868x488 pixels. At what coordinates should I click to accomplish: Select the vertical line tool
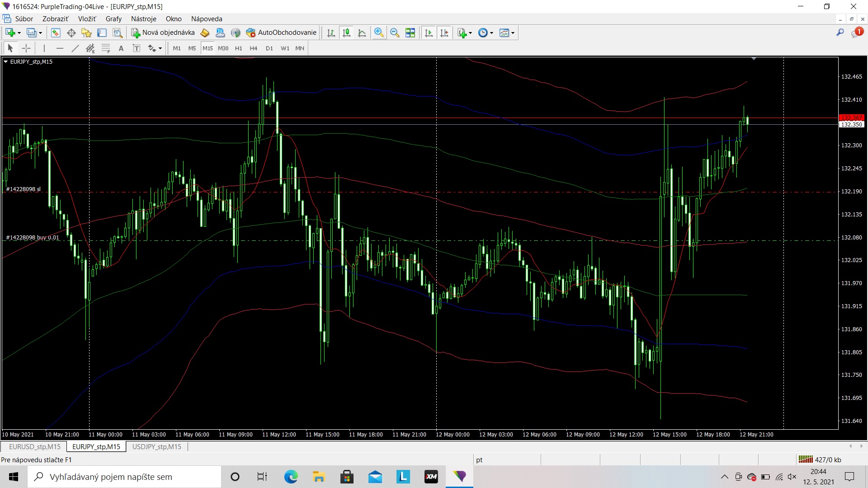point(44,48)
